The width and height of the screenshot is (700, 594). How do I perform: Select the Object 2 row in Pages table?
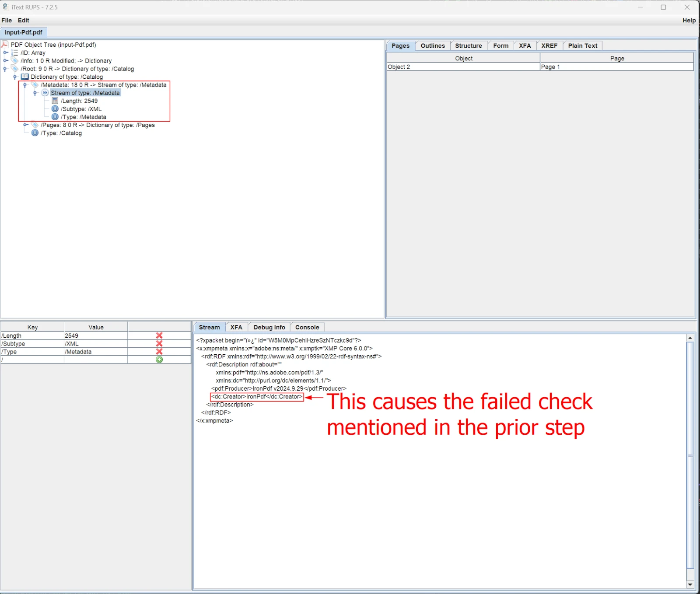(463, 67)
